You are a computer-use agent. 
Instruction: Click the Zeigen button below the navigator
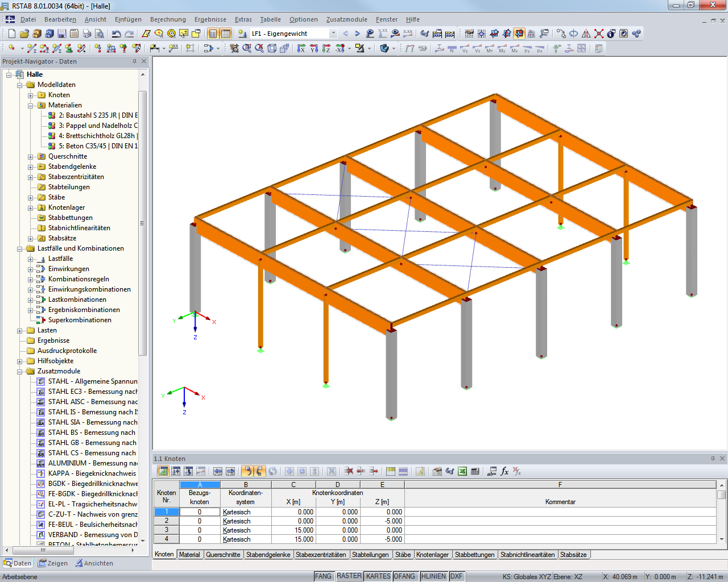click(x=54, y=563)
